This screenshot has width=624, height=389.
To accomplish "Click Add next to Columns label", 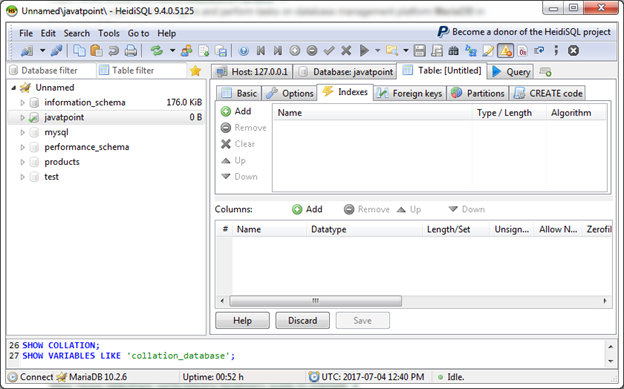I will [307, 209].
